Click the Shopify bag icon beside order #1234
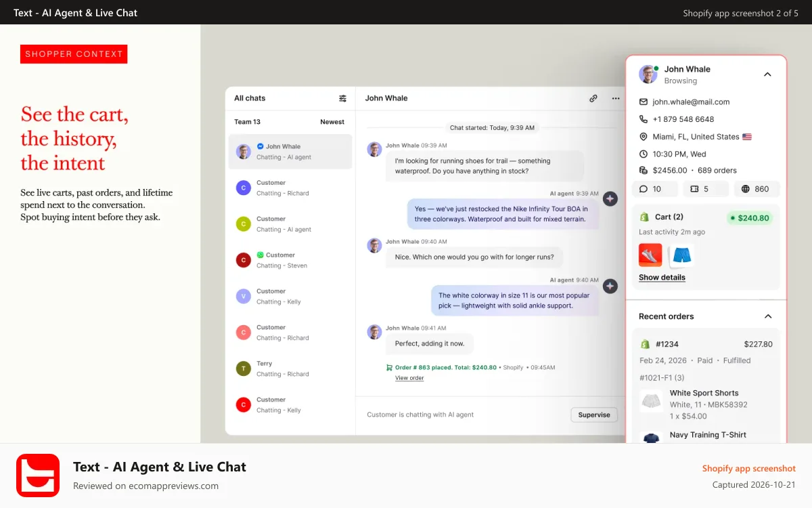Image resolution: width=812 pixels, height=508 pixels. point(645,344)
